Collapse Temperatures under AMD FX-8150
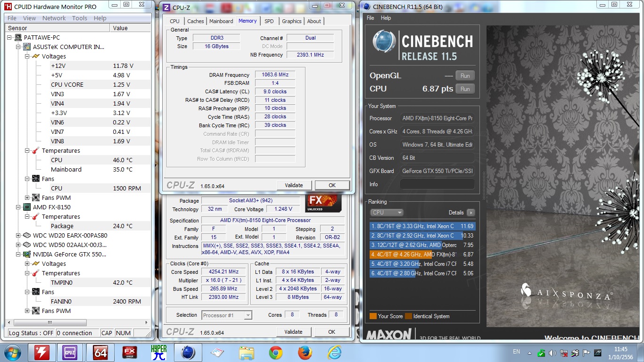The width and height of the screenshot is (644, 362). click(27, 216)
